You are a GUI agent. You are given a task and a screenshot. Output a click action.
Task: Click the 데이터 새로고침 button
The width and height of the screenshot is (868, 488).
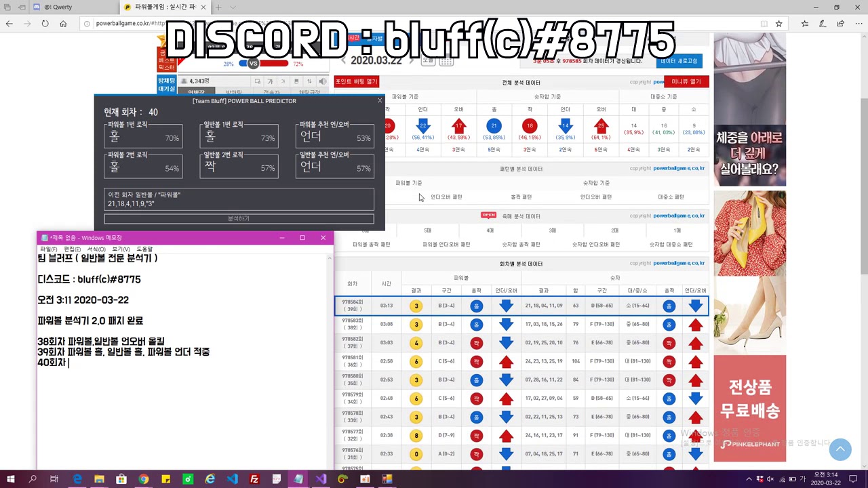click(679, 61)
